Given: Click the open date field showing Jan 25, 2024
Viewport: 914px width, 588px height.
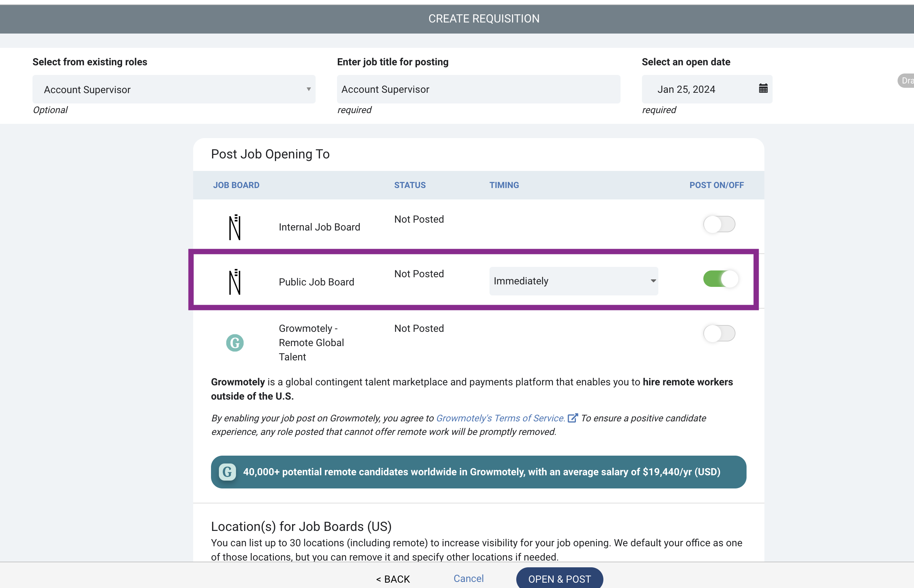Looking at the screenshot, I should 707,89.
